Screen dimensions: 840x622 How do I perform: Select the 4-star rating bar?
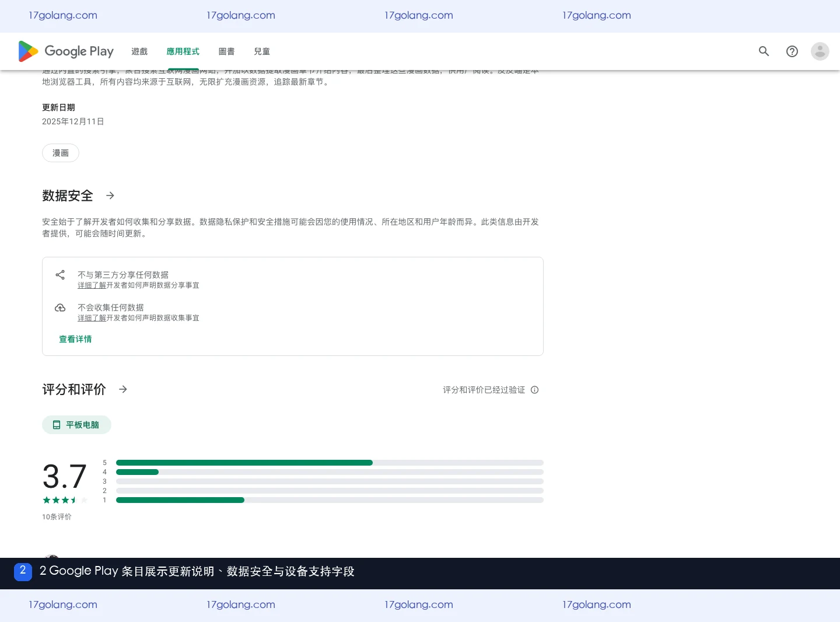[x=330, y=472]
